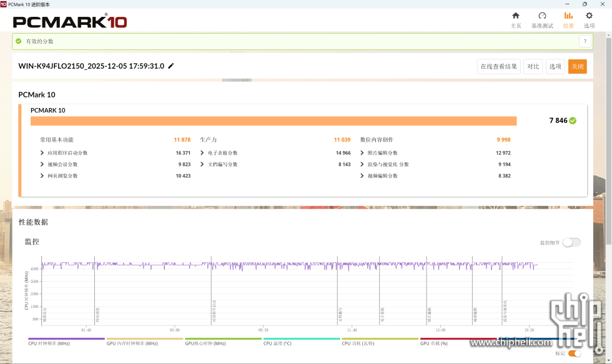Click green check beside 7 846 score
The height and width of the screenshot is (364, 612).
point(573,121)
